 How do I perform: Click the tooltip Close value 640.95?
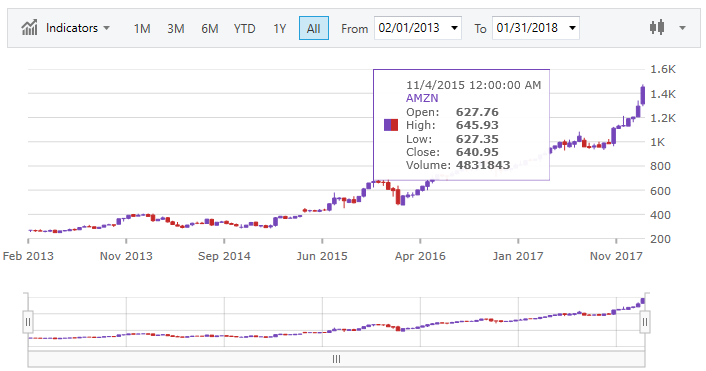tap(477, 152)
